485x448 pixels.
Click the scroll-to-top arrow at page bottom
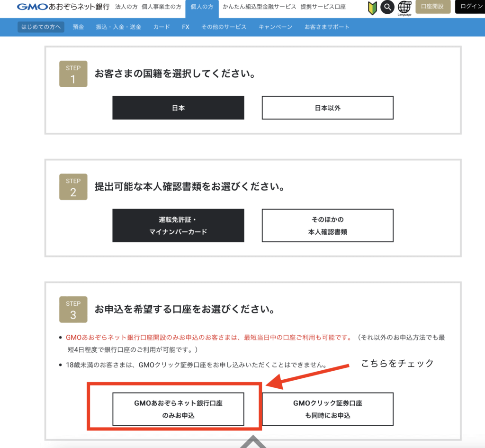click(x=253, y=441)
